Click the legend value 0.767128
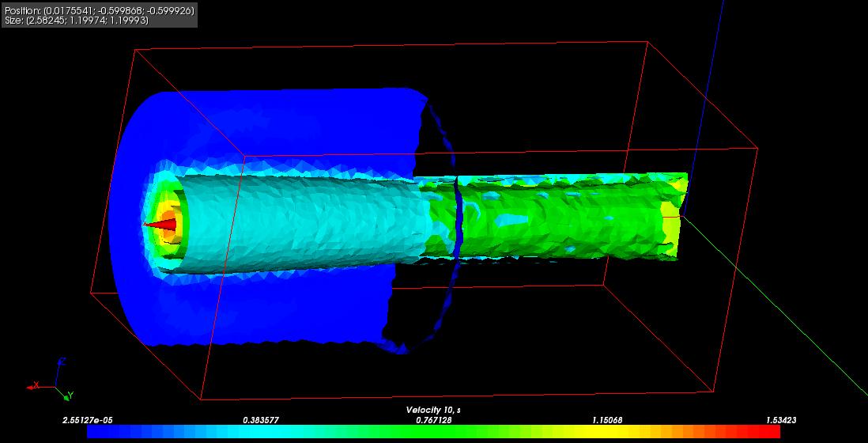Screen dimensions: 868x443 (434, 420)
